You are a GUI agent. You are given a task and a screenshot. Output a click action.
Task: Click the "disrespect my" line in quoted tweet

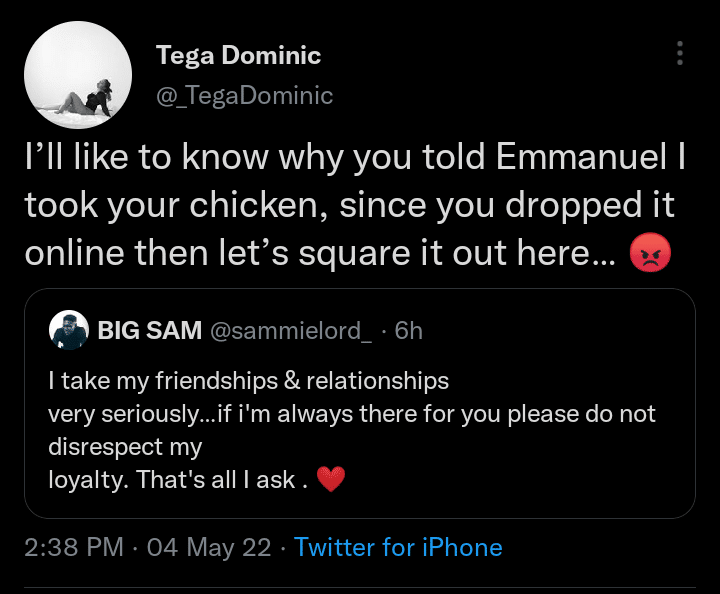click(x=125, y=446)
